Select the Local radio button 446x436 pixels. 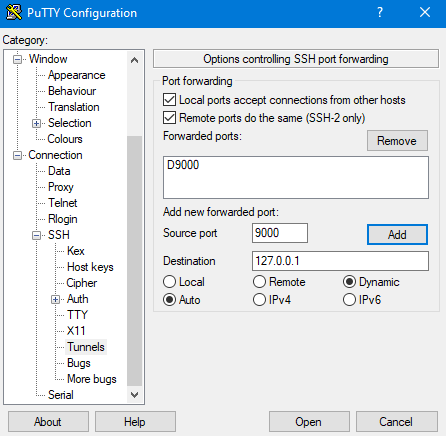pos(169,282)
